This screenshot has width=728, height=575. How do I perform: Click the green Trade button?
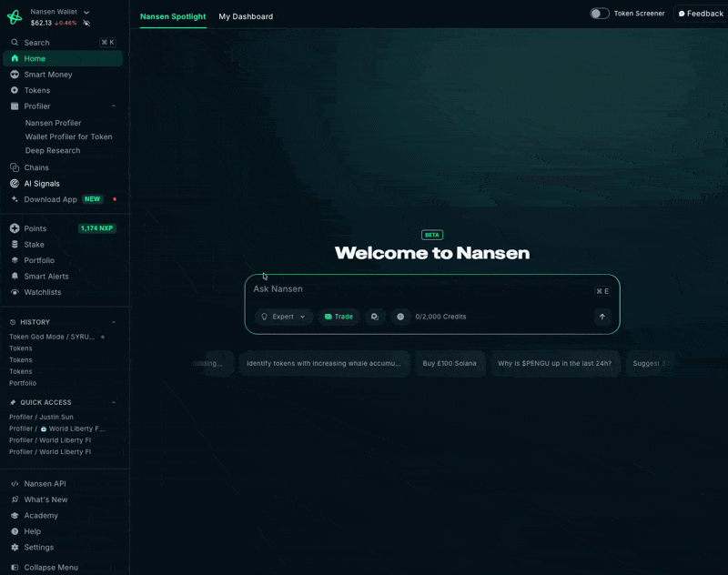[x=339, y=317]
